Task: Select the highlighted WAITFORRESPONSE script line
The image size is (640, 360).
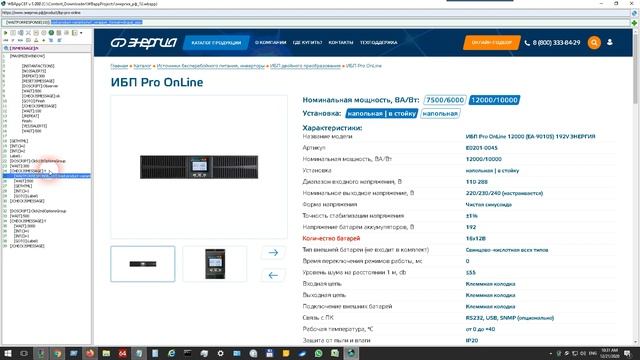Action: (x=47, y=176)
